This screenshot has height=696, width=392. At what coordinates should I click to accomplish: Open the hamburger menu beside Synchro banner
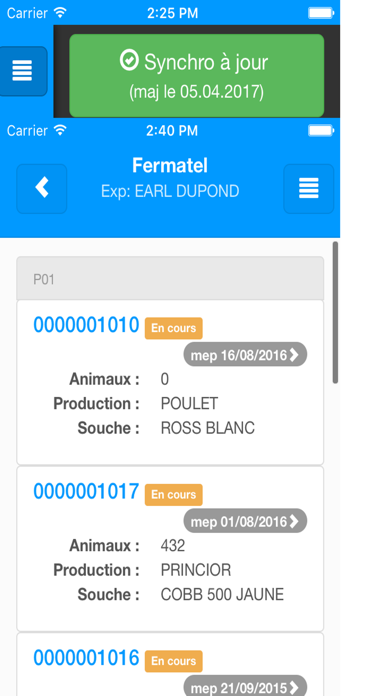coord(22,71)
